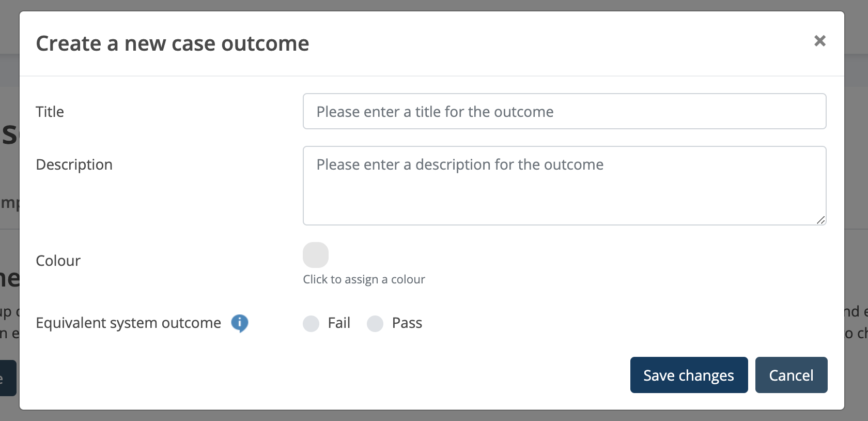Click the partially hidden dark button behind dialog
868x421 pixels.
point(8,378)
